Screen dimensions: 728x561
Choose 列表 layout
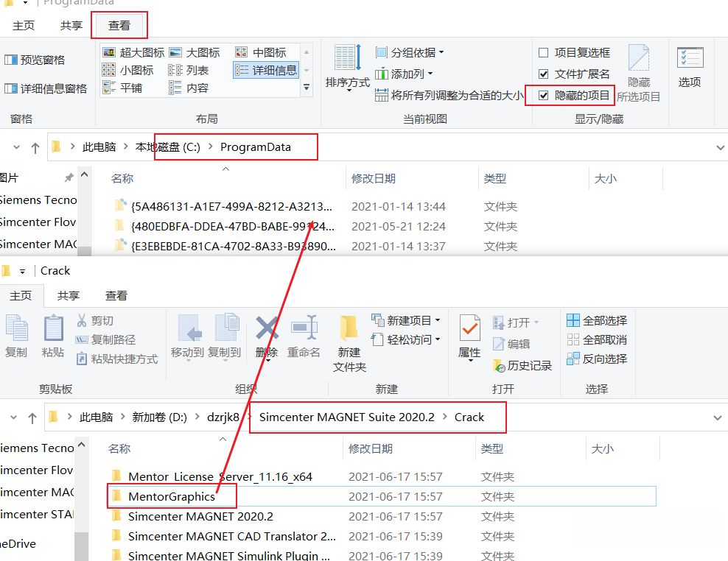coord(189,70)
